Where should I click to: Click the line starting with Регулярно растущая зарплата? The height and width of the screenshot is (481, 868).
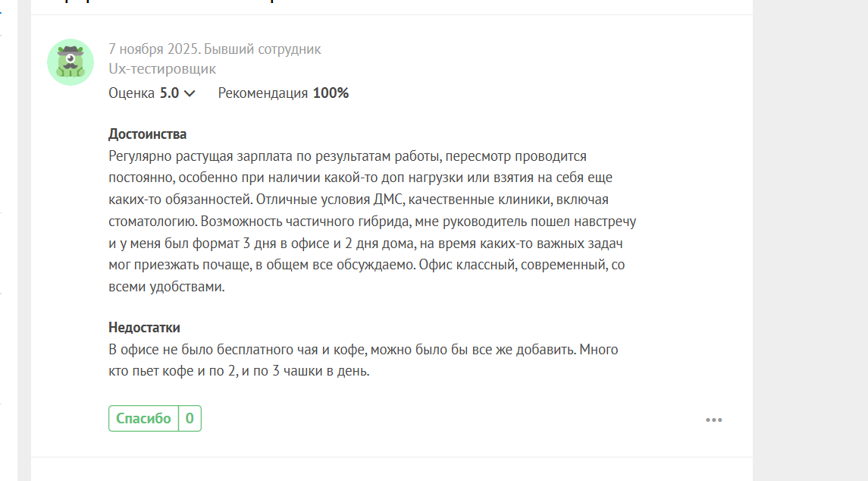pos(347,156)
